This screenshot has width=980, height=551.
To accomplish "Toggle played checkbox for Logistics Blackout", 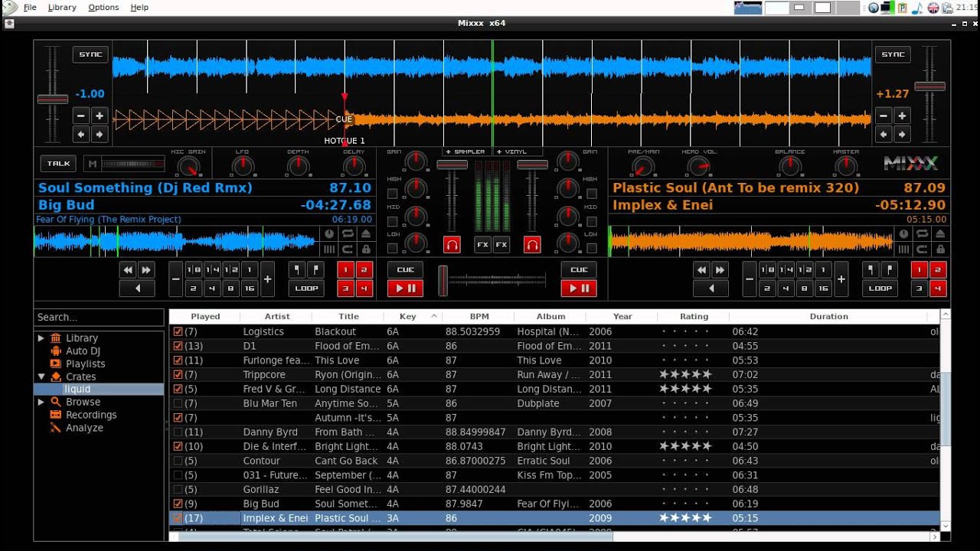I will pos(178,332).
